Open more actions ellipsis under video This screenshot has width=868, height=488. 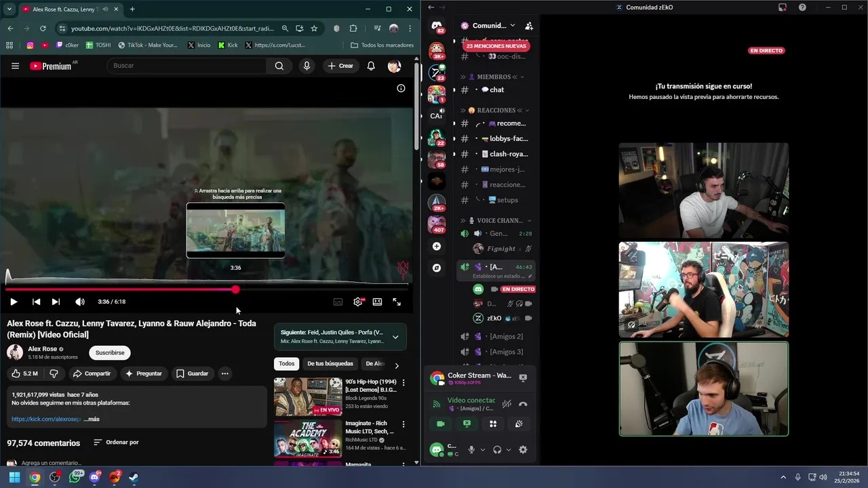pos(224,373)
